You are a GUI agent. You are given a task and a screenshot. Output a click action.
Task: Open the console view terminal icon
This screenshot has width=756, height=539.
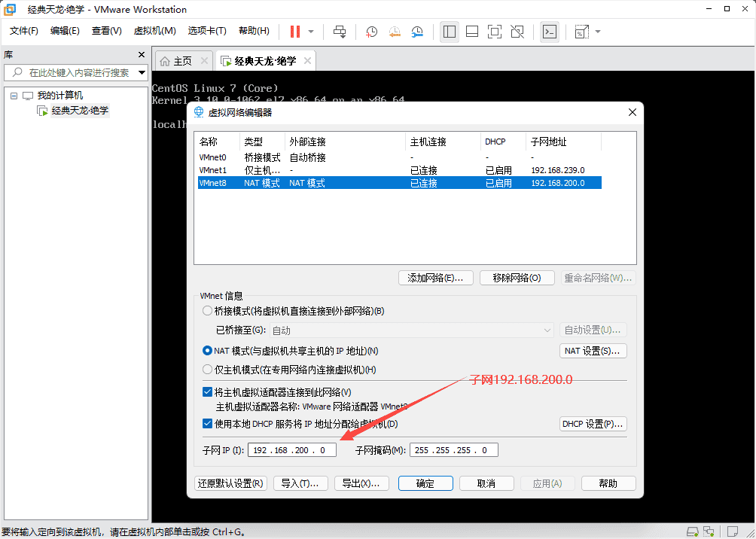(x=550, y=32)
